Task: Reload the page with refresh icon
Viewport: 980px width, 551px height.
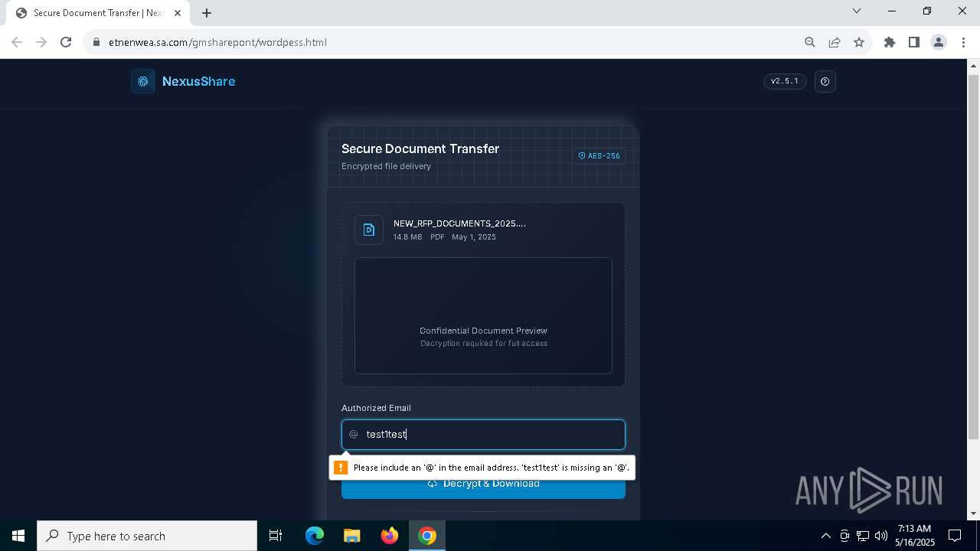Action: pyautogui.click(x=66, y=42)
